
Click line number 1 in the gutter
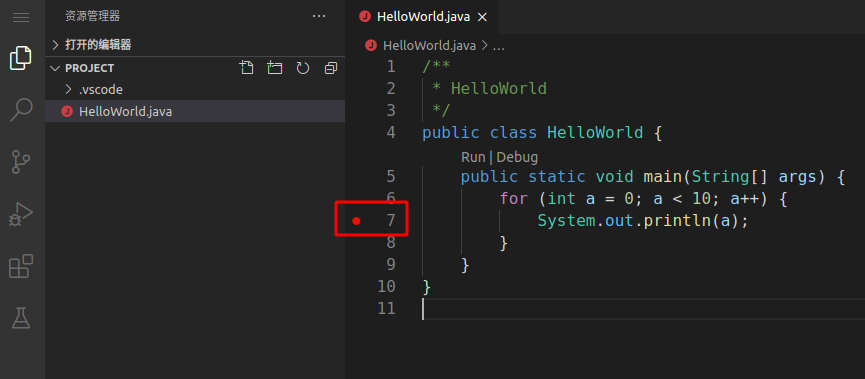click(x=391, y=67)
